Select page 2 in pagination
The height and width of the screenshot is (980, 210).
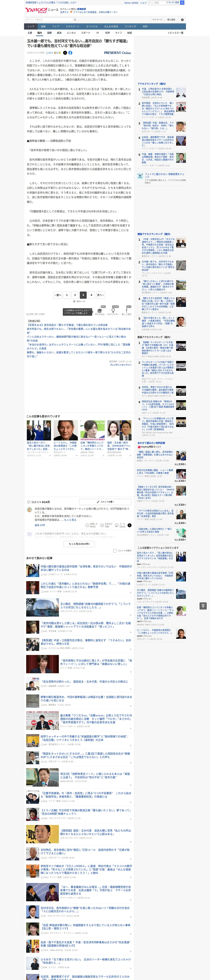point(75,295)
